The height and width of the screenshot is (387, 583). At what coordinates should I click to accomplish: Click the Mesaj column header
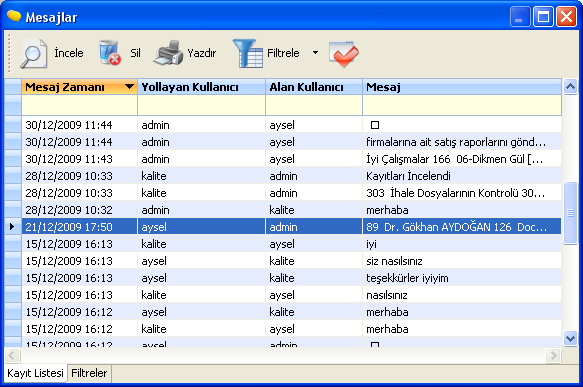tap(462, 87)
